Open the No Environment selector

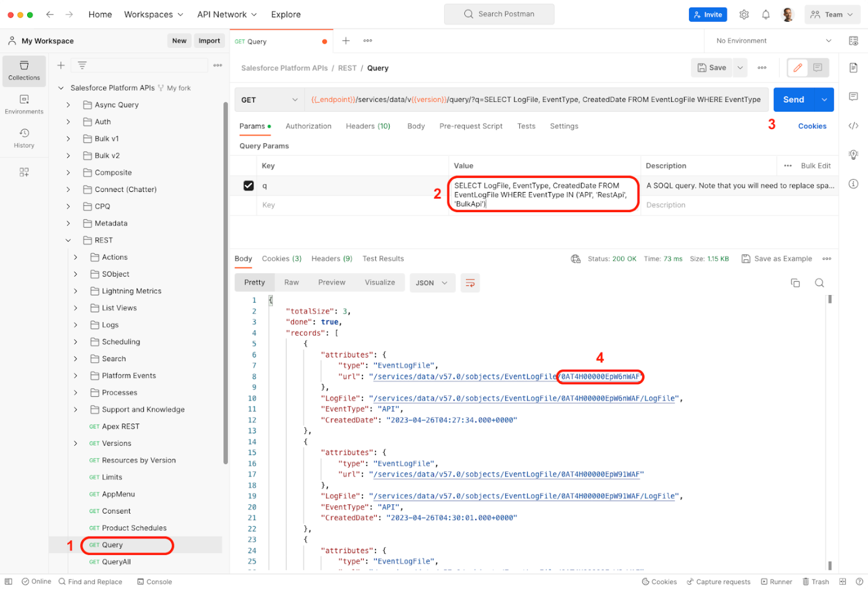click(773, 41)
